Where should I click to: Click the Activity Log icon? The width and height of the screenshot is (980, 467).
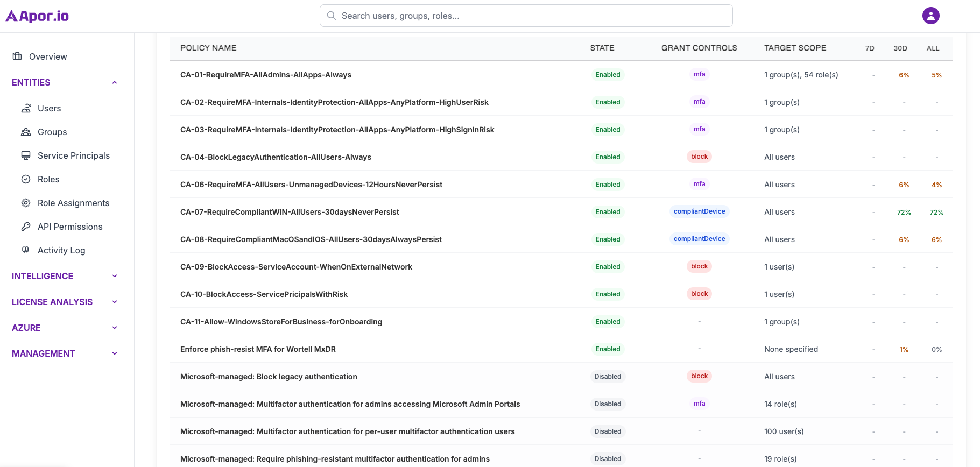(26, 250)
